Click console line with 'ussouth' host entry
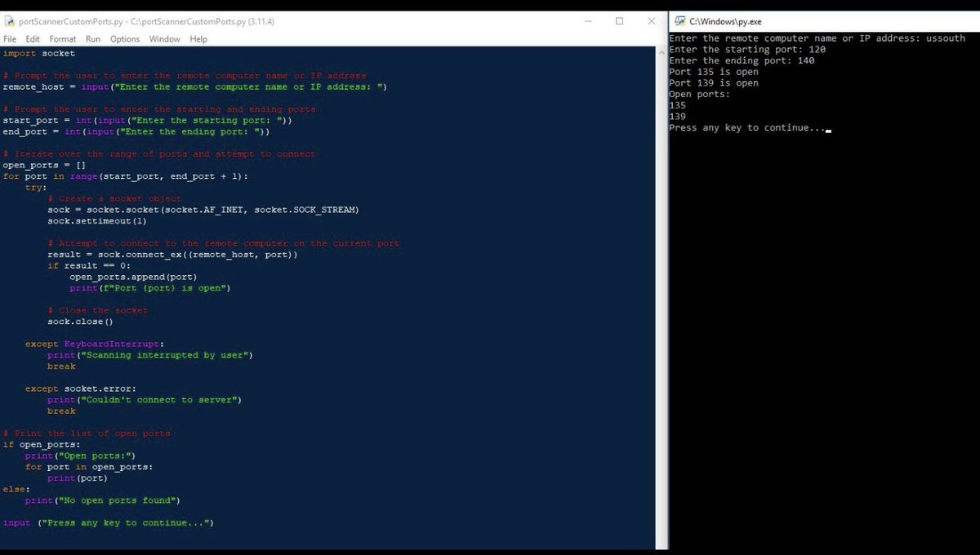980x555 pixels. pos(817,38)
